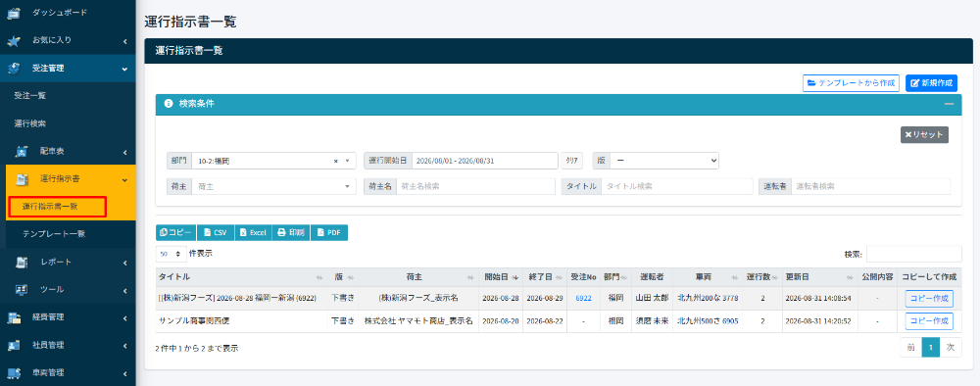Click the 荷主名検索 input field

pyautogui.click(x=475, y=186)
